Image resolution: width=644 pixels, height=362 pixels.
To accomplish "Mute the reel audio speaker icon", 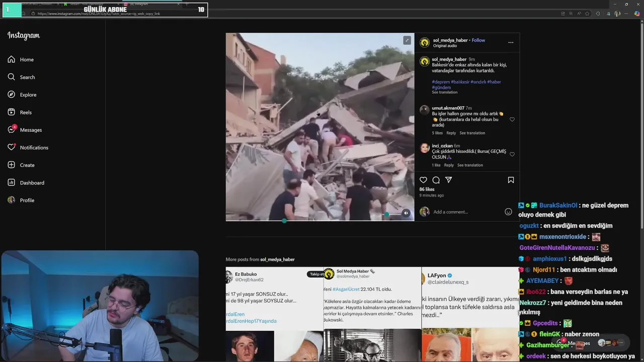I will click(406, 213).
